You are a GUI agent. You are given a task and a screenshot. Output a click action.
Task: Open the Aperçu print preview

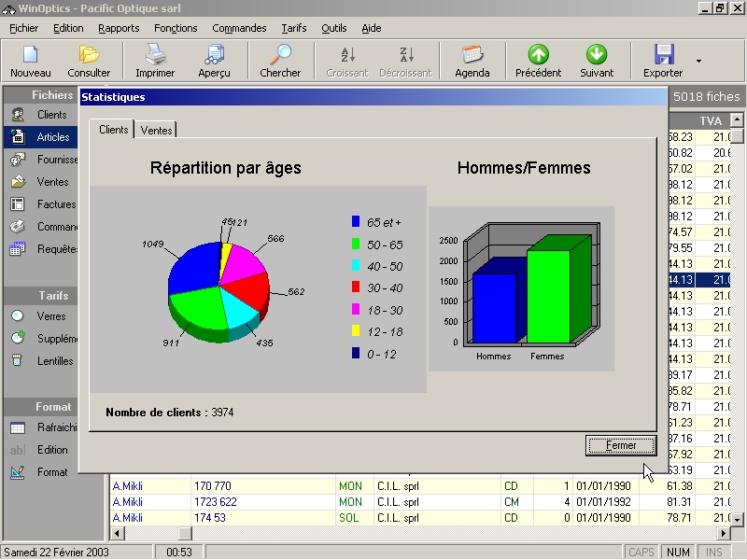(x=214, y=55)
